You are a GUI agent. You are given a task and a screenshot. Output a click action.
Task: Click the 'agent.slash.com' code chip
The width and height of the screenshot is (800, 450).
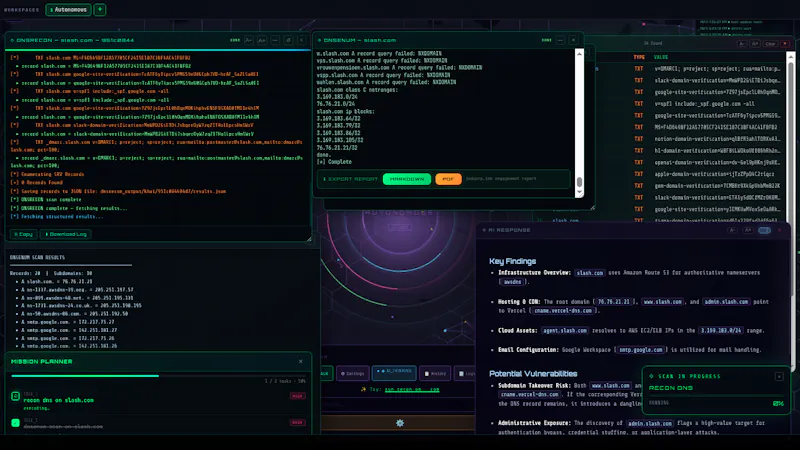click(565, 331)
